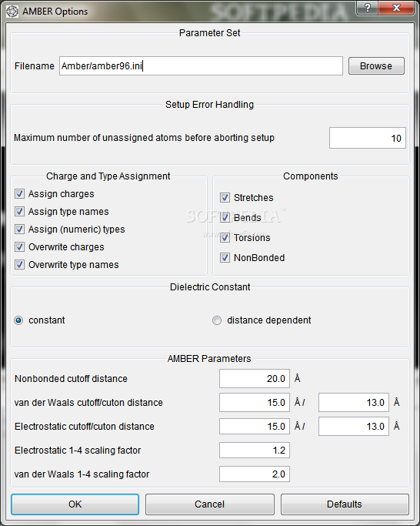Cancel the AMBER Options dialog

tap(210, 504)
